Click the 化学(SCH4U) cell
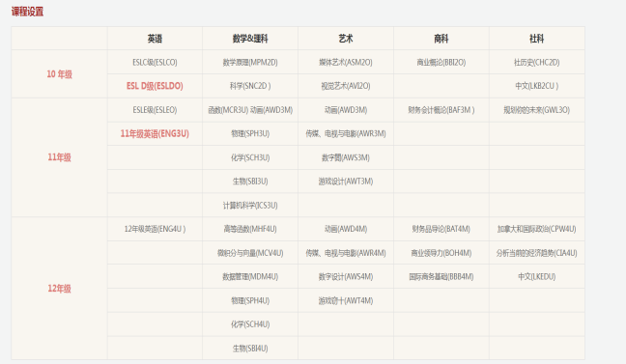626x364 pixels. click(250, 324)
